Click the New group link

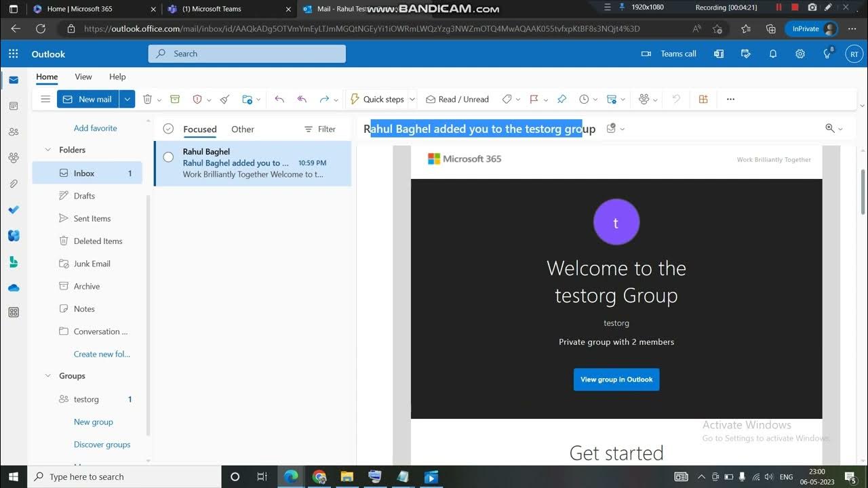pos(94,422)
